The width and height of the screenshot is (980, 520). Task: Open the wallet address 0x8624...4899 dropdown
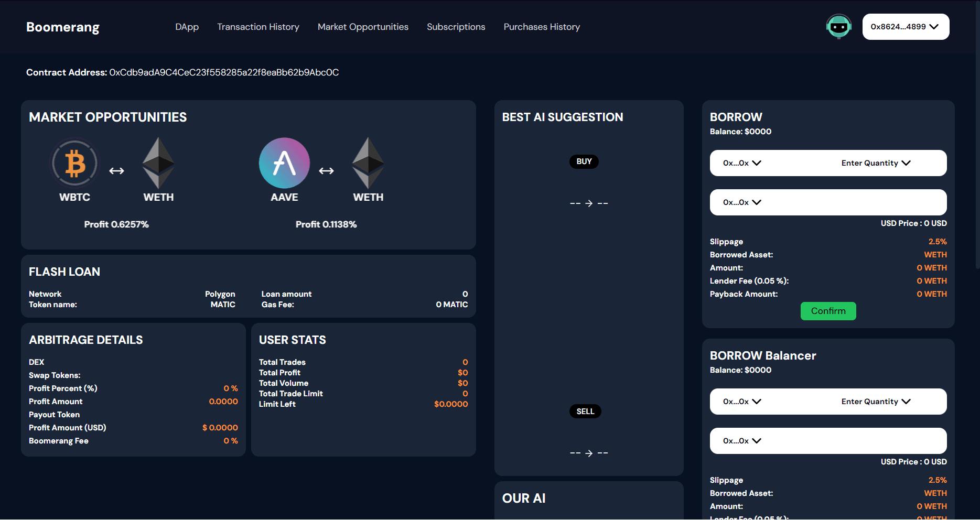pos(906,27)
